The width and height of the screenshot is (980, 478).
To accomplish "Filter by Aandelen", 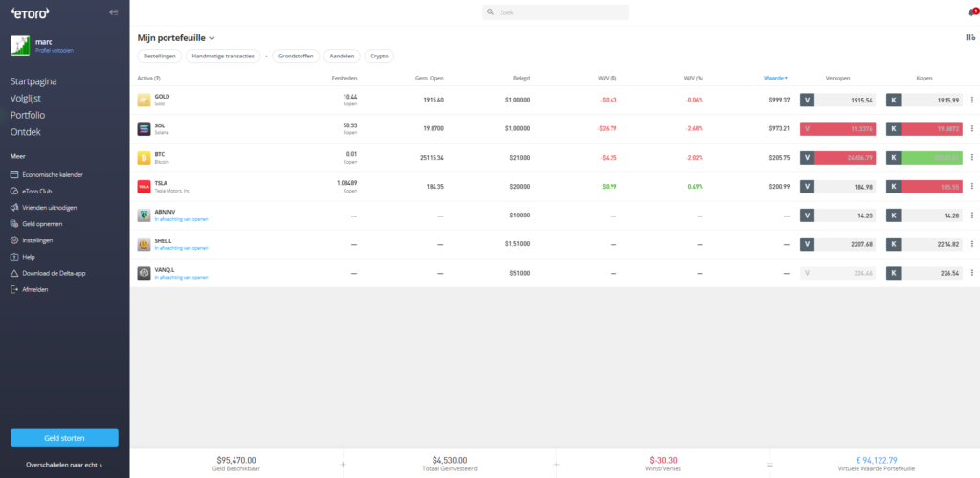I will [341, 57].
